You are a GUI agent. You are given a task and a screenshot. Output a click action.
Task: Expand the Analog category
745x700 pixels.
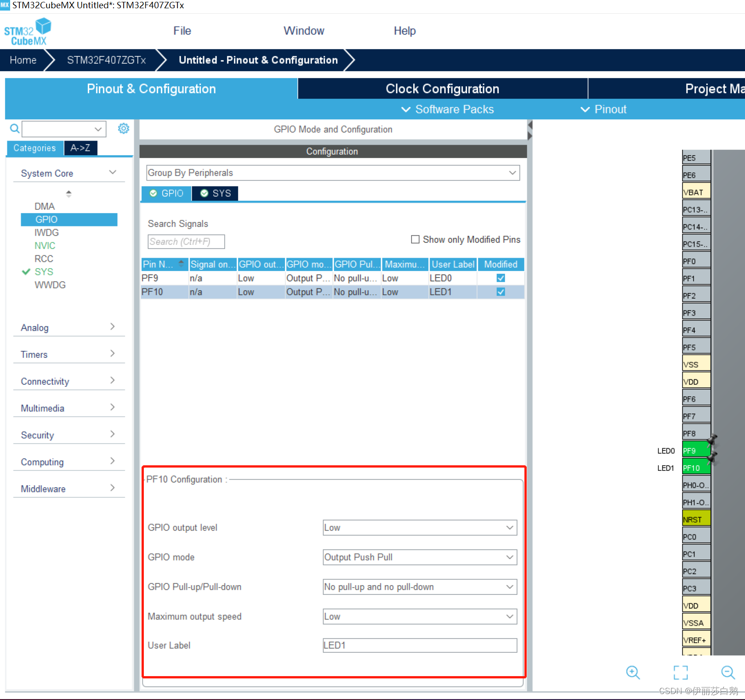point(69,327)
